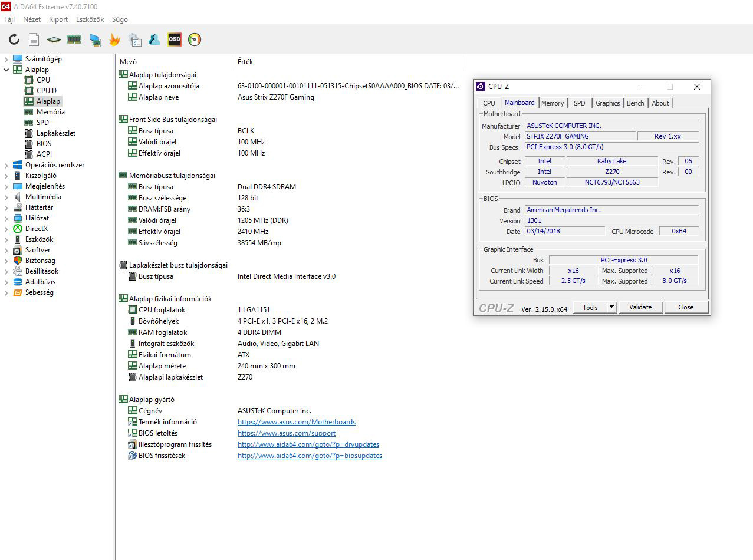Switch to the SPD tab in CPU-Z
The height and width of the screenshot is (560, 753).
click(x=579, y=103)
